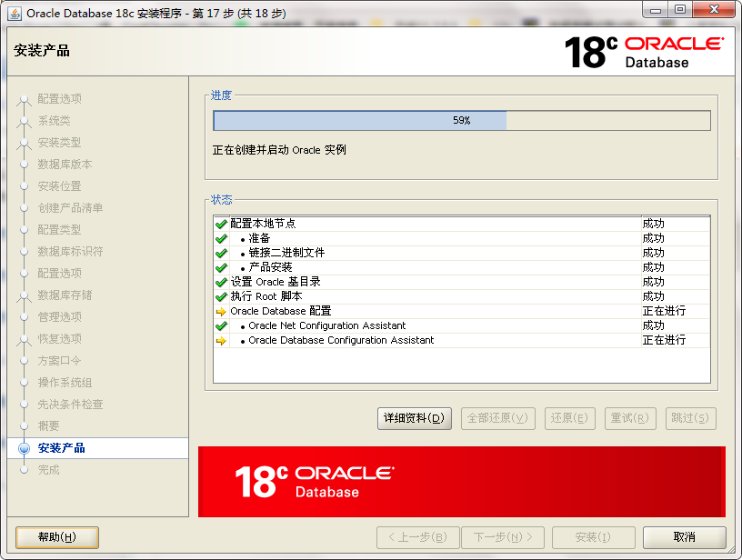Select 先决条件检查 step in sidebar
This screenshot has width=742, height=560.
click(71, 404)
